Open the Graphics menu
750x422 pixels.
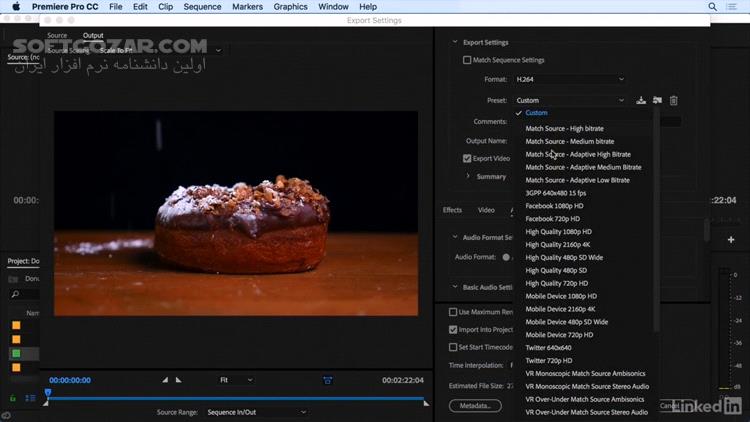(x=290, y=7)
